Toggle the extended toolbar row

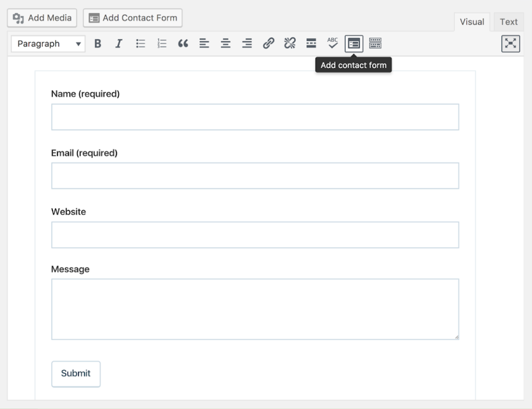point(375,44)
